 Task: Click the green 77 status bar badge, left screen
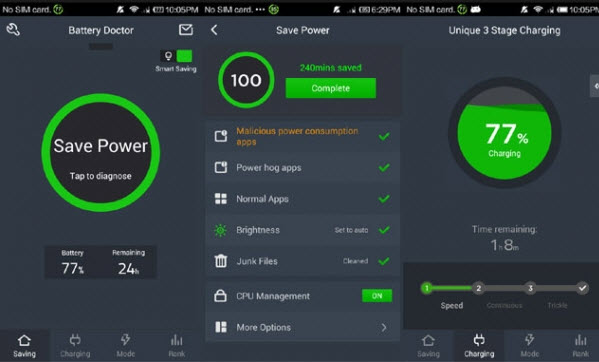58,9
